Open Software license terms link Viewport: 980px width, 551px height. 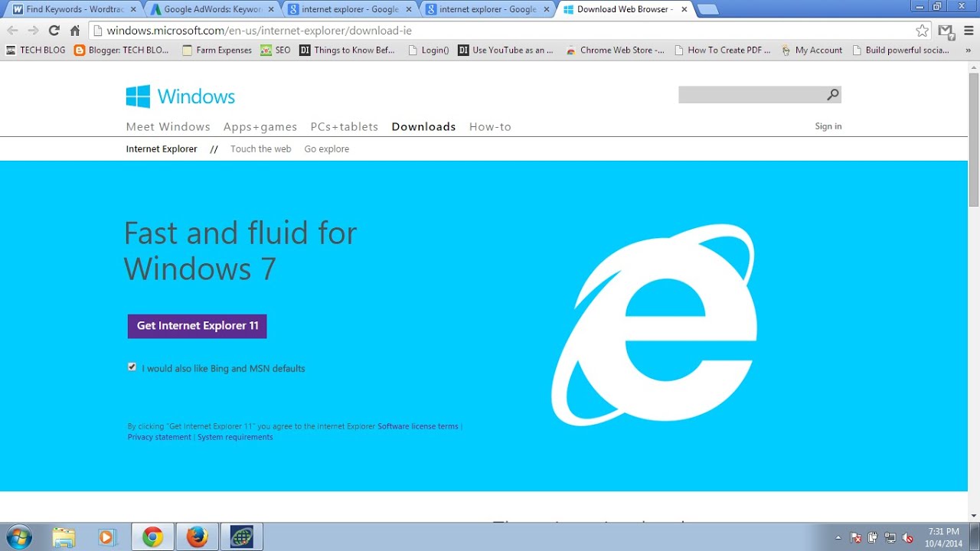[x=418, y=426]
